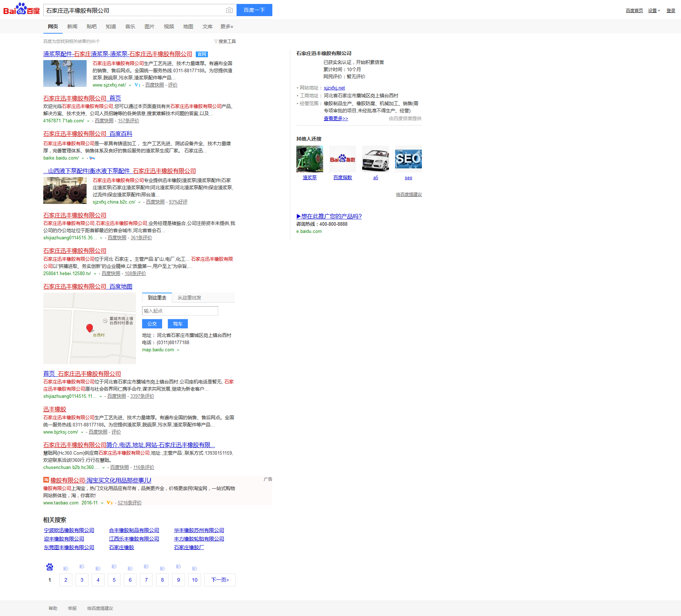This screenshot has height=616, width=681.
Task: Switch to the 地图 tab
Action: pyautogui.click(x=188, y=26)
